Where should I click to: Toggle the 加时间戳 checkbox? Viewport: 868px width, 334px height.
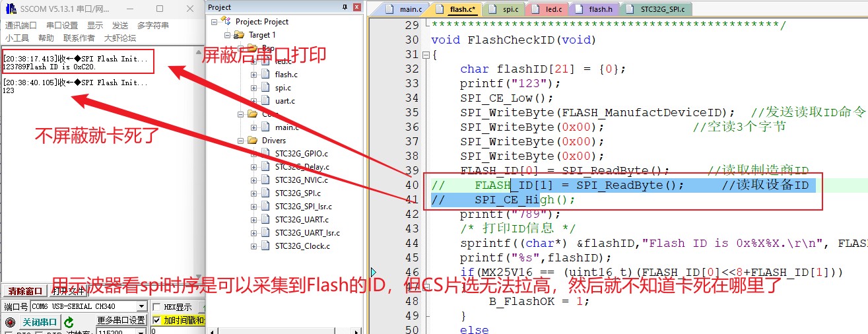(x=156, y=320)
